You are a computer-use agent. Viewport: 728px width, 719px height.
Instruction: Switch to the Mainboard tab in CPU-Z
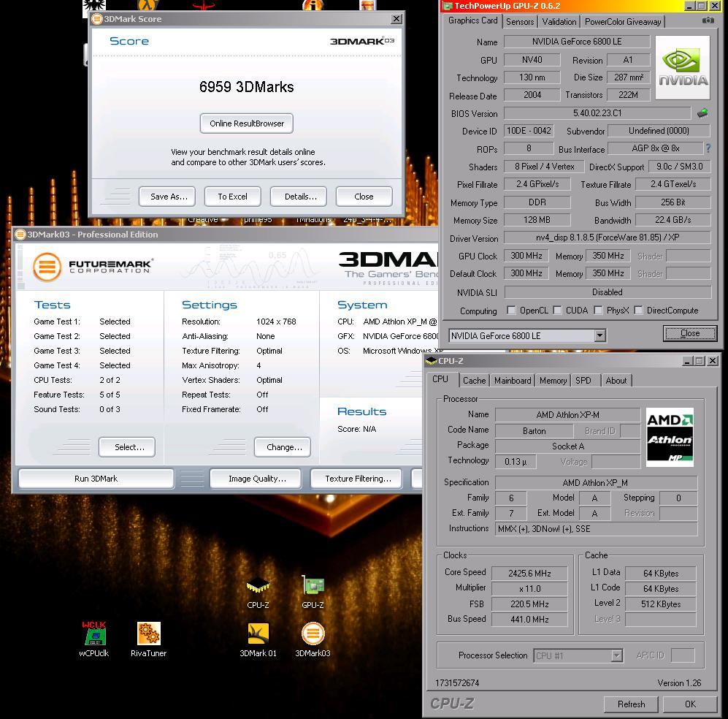click(x=513, y=381)
